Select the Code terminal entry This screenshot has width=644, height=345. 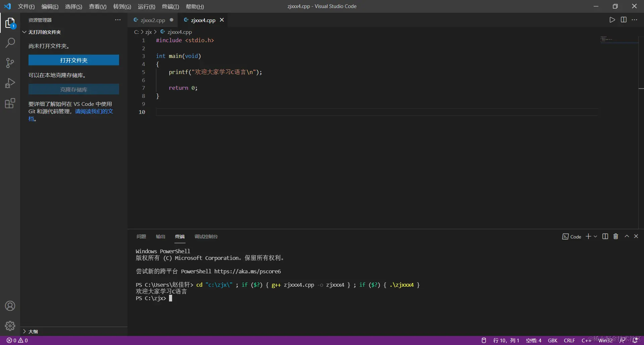pyautogui.click(x=572, y=237)
